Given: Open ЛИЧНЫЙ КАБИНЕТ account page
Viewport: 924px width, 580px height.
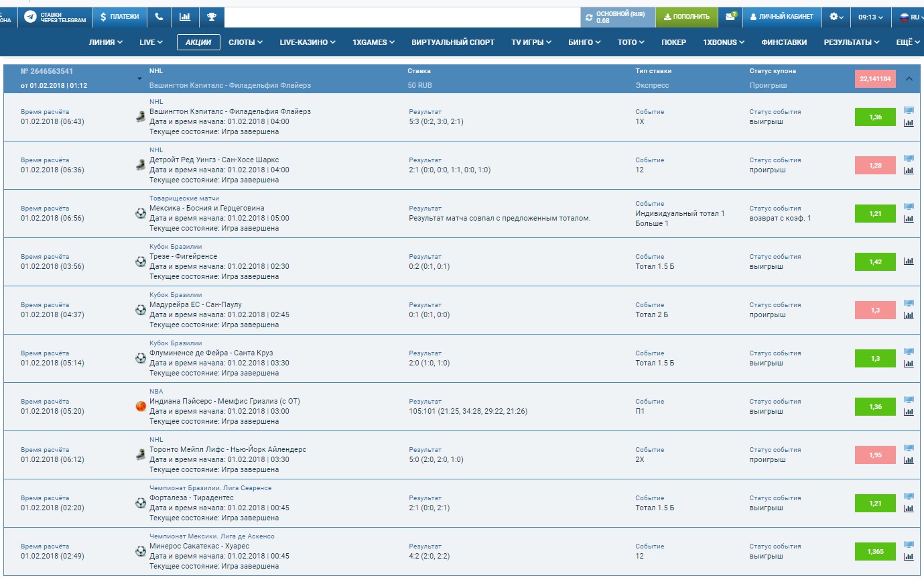Looking at the screenshot, I should (x=781, y=17).
